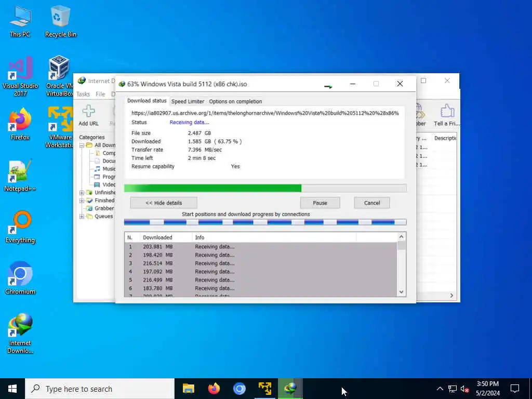The height and width of the screenshot is (399, 532).
Task: Select connection row with 216.514 MB
Action: [x=260, y=263]
